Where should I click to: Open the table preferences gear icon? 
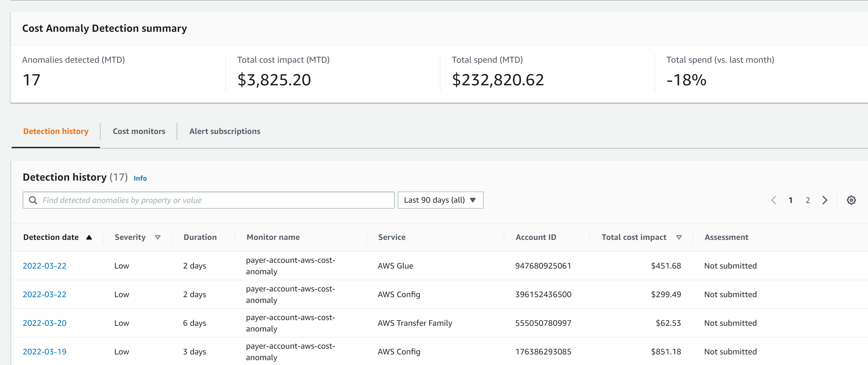(x=851, y=200)
